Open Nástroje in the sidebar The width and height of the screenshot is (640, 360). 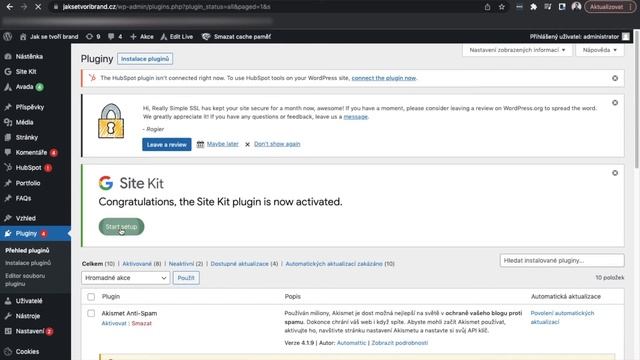[28, 316]
